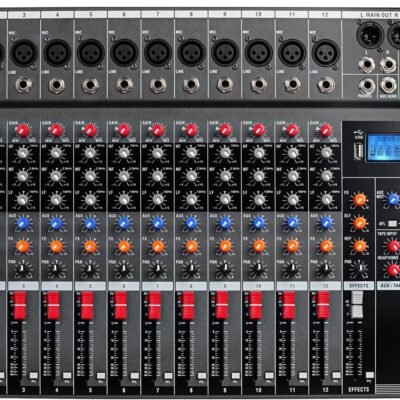This screenshot has width=400, height=400.
Task: Click channel number 10 label above the fader
Action: point(258,286)
